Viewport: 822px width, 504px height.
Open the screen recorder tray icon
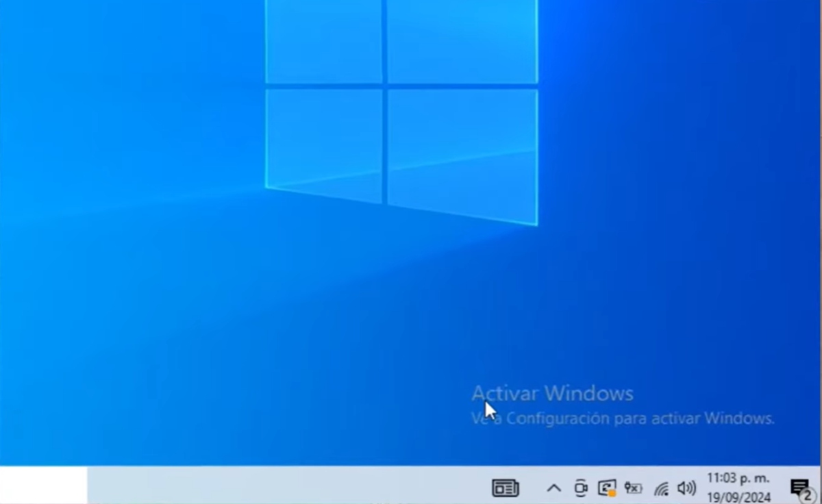(581, 488)
